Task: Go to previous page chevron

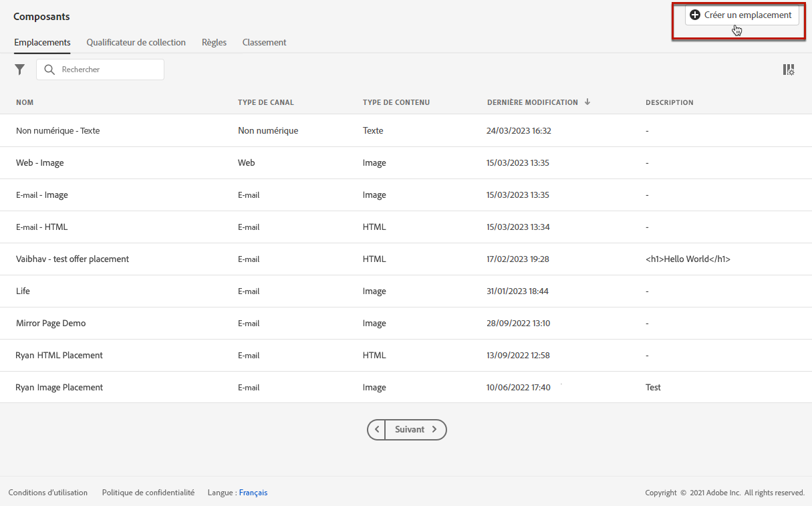Action: (x=377, y=430)
